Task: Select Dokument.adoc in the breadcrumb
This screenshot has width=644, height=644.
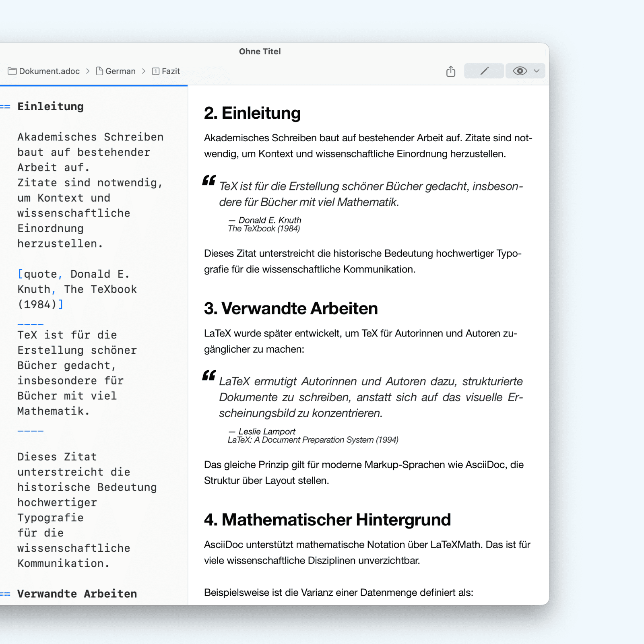Action: click(49, 71)
